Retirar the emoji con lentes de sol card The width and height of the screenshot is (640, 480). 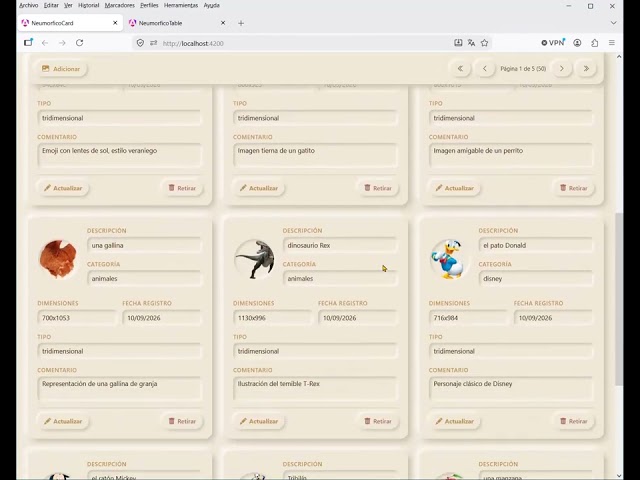pyautogui.click(x=182, y=188)
